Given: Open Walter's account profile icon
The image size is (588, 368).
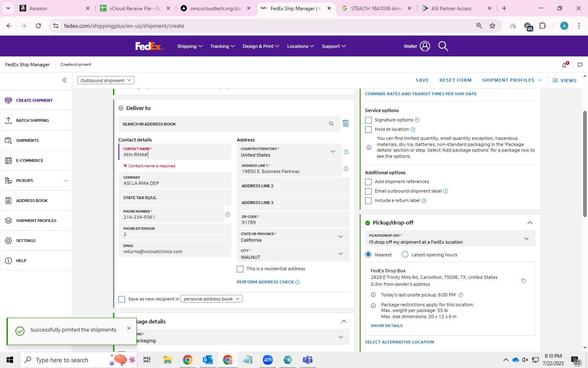Looking at the screenshot, I should pyautogui.click(x=425, y=46).
